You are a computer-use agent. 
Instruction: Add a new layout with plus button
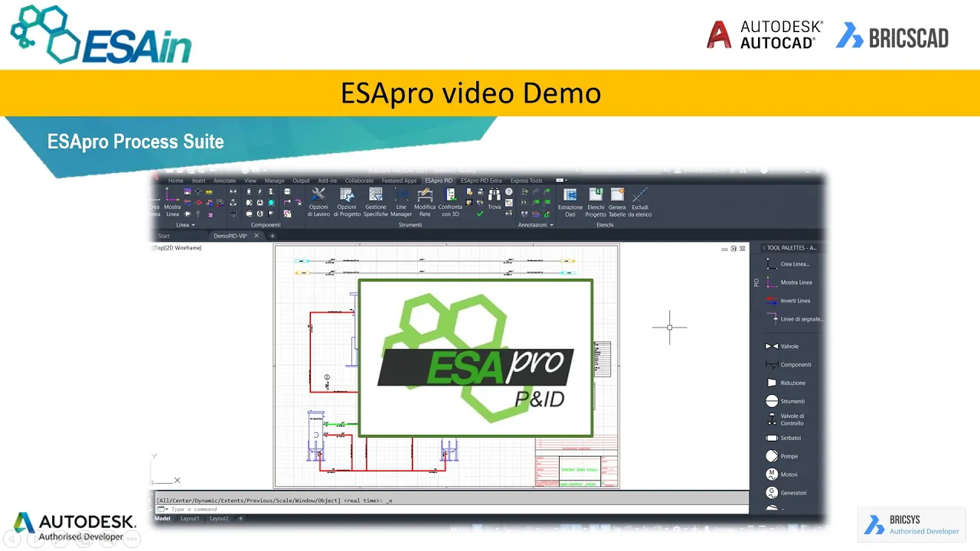tap(240, 518)
